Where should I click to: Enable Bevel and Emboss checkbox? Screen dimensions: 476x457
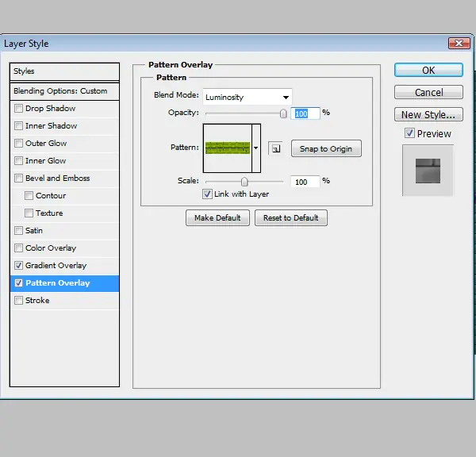[x=18, y=178]
